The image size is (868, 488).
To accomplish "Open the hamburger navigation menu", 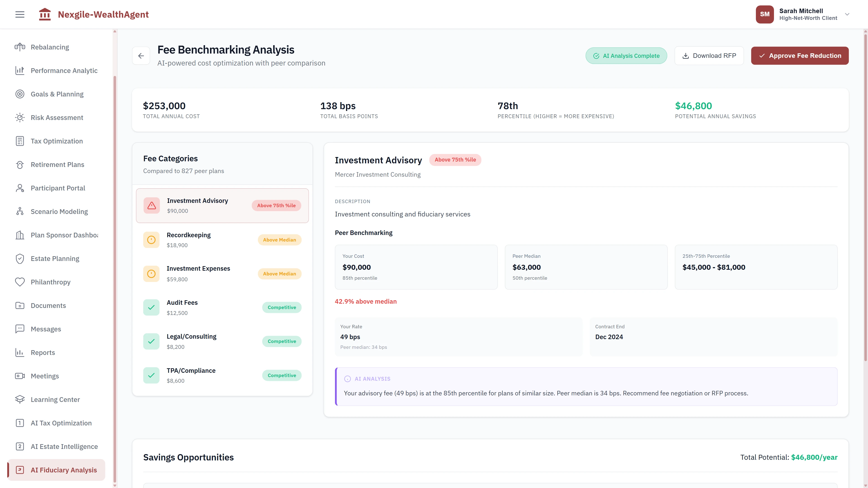I will coord(19,14).
